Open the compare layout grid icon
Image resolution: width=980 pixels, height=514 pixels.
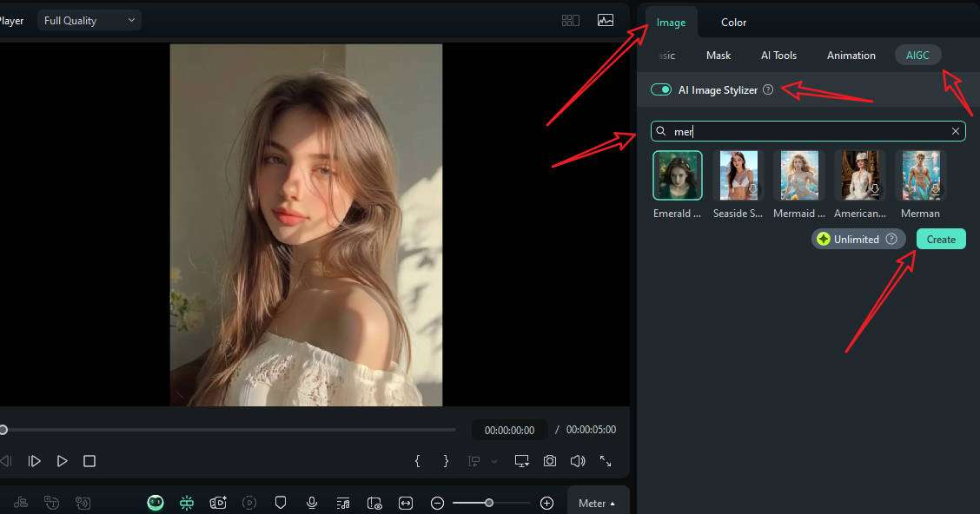point(571,21)
